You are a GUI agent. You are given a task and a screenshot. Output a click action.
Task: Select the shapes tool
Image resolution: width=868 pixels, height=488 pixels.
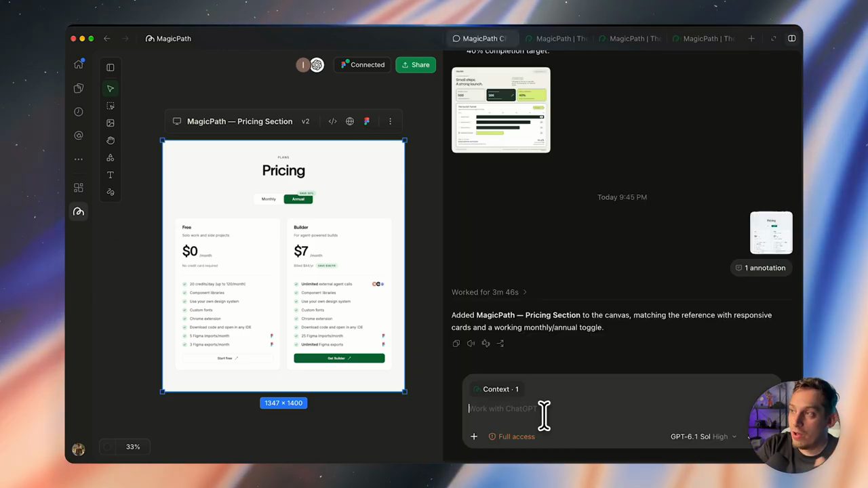pyautogui.click(x=111, y=158)
